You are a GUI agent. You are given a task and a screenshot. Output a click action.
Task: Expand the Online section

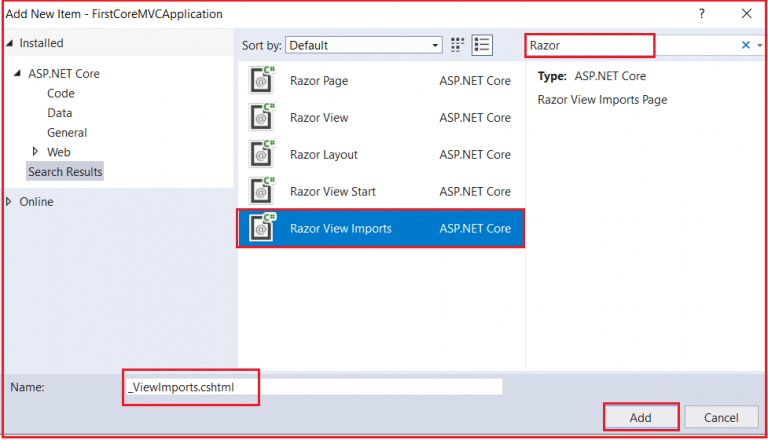(10, 202)
